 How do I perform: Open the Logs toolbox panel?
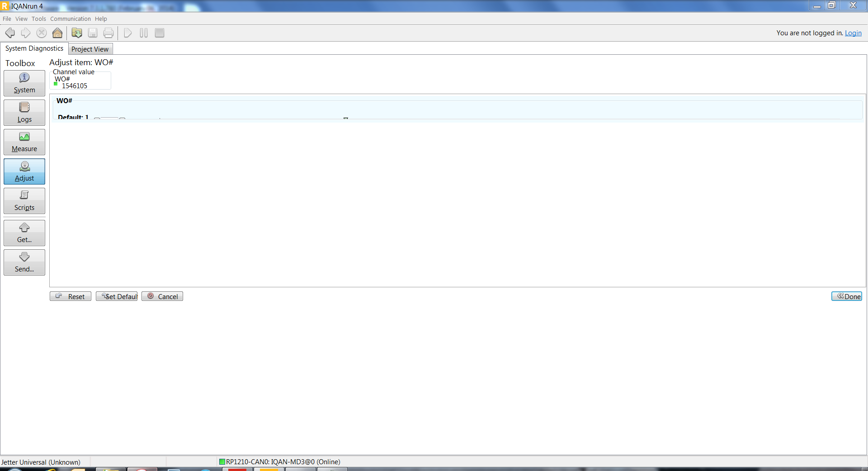pyautogui.click(x=24, y=113)
